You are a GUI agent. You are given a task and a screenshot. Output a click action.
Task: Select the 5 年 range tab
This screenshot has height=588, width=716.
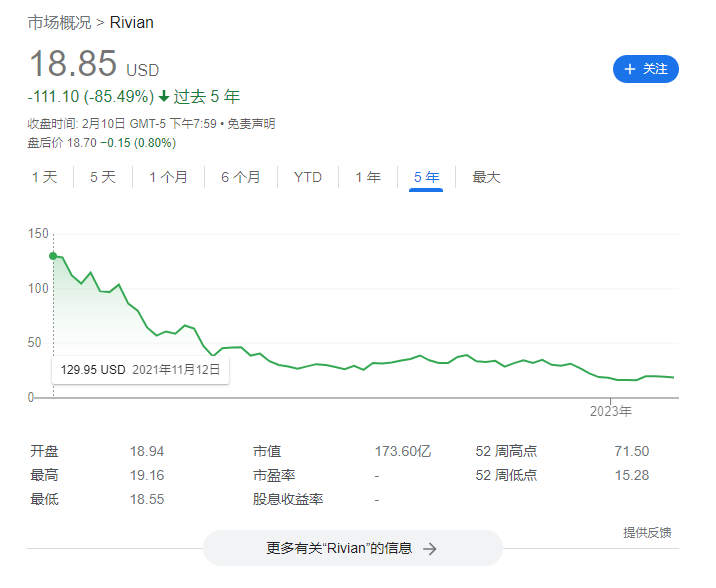[426, 177]
